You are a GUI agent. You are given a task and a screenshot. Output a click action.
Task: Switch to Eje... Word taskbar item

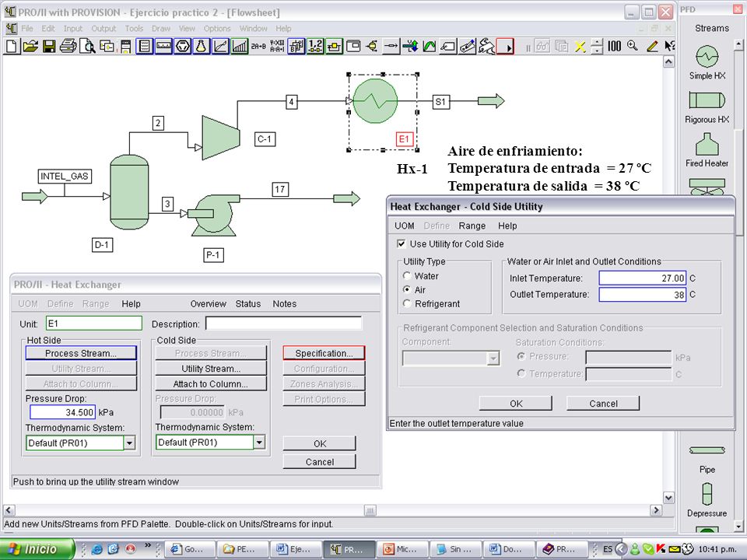pos(295,549)
